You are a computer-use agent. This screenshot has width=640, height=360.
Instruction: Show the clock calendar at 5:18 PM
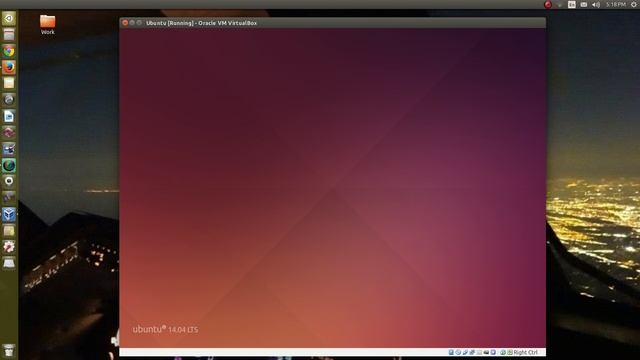616,4
